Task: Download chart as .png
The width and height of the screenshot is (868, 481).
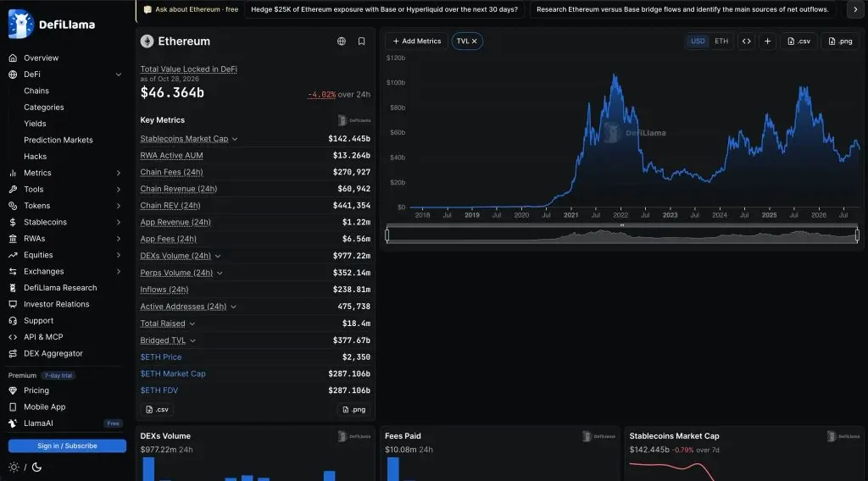Action: (840, 41)
